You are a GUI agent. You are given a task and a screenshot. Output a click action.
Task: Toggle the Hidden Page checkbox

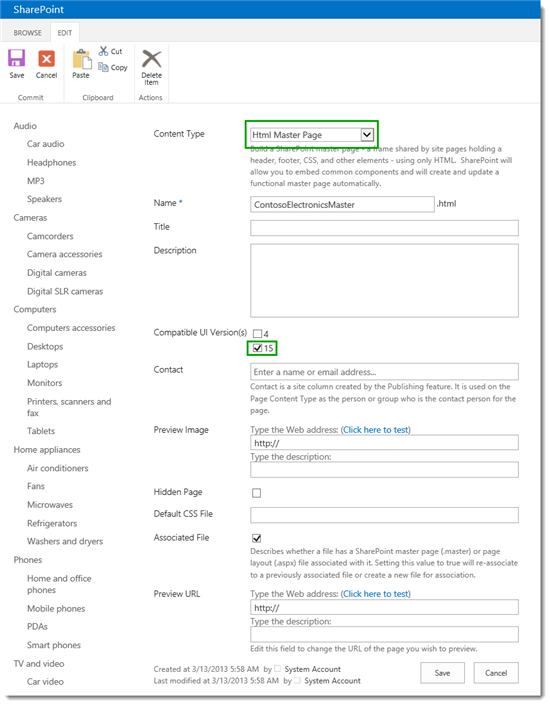point(256,493)
